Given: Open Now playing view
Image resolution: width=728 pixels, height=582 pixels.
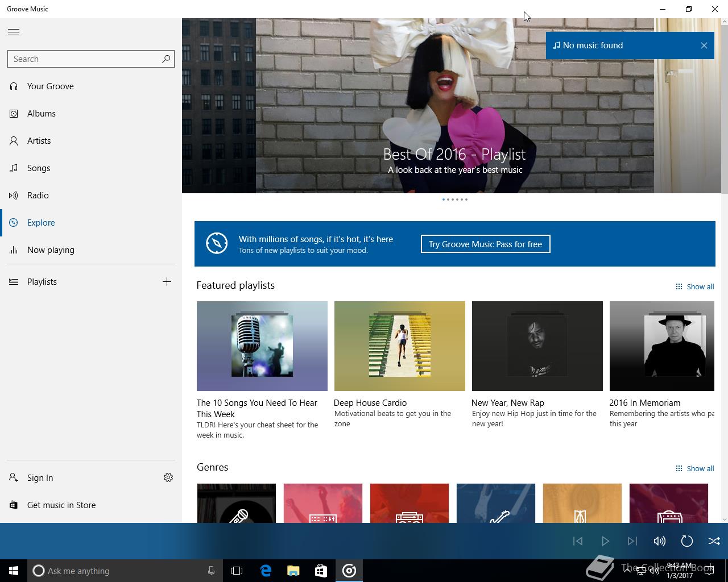Looking at the screenshot, I should [91, 250].
